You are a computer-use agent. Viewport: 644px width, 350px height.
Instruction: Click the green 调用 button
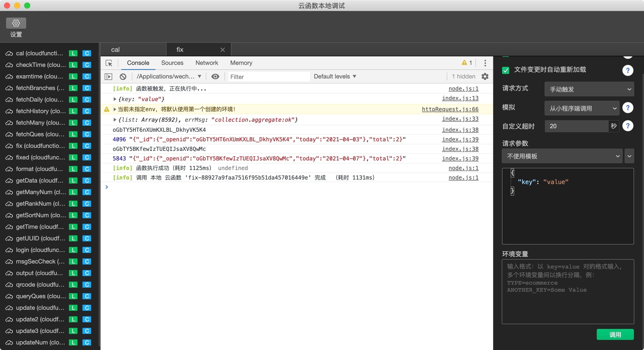click(x=615, y=335)
